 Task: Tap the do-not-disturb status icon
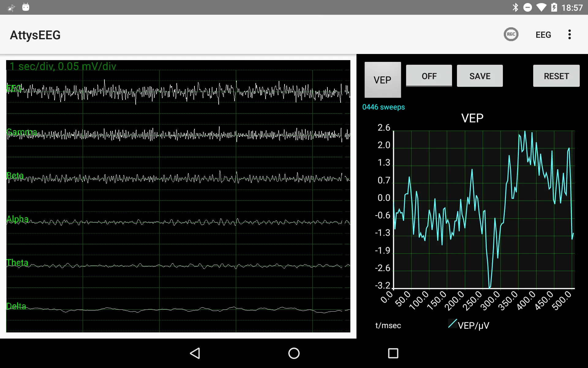coord(528,7)
